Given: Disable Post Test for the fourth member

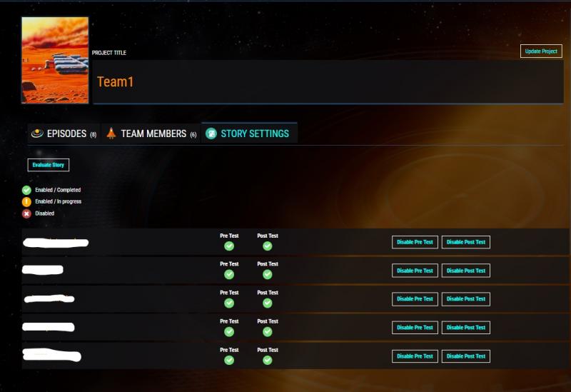Looking at the screenshot, I should (466, 328).
